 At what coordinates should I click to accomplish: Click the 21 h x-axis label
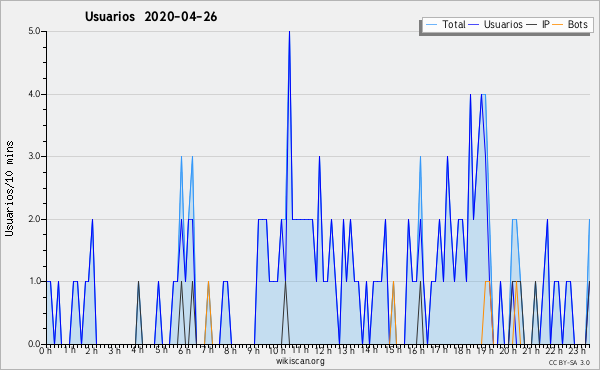tap(530, 351)
